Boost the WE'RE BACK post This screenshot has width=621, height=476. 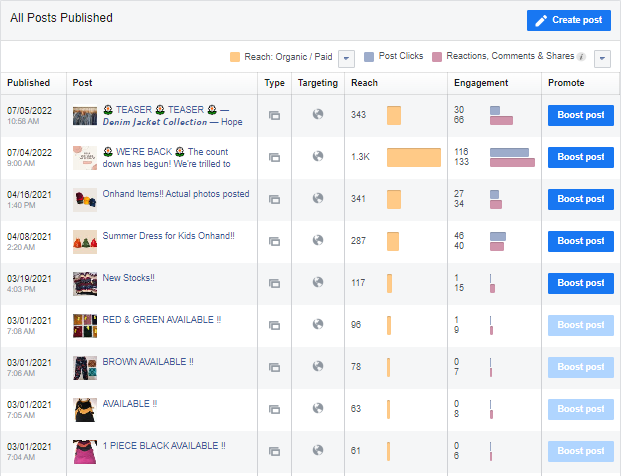[x=581, y=157]
